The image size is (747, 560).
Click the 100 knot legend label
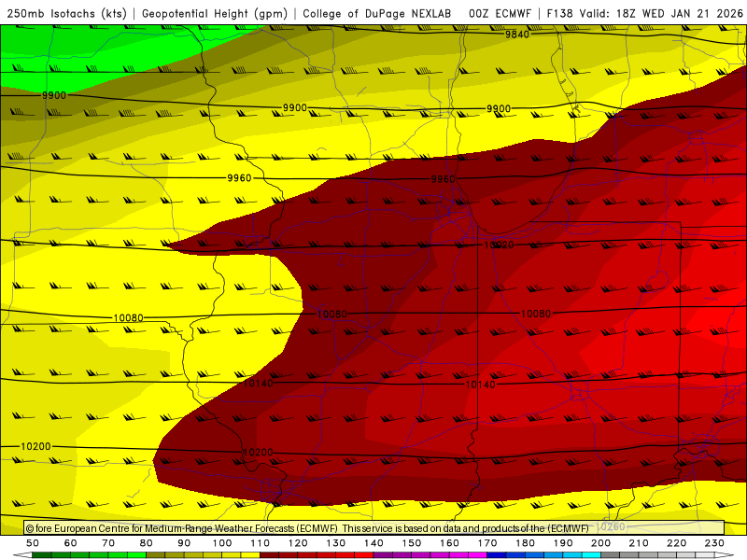[222, 543]
